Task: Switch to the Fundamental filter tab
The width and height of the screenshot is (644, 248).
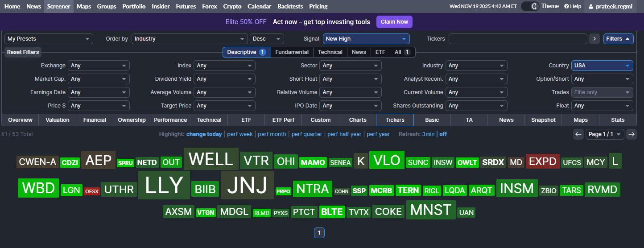Action: (292, 52)
